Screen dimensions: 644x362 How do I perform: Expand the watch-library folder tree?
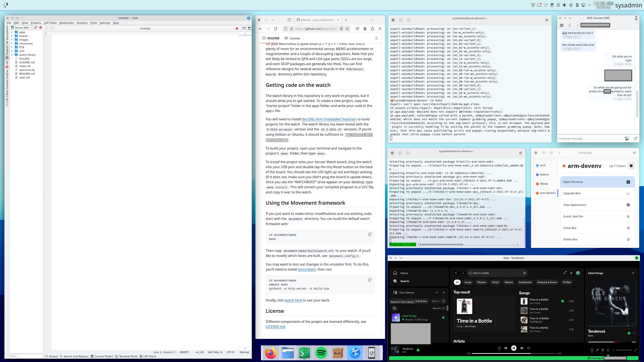[12, 55]
